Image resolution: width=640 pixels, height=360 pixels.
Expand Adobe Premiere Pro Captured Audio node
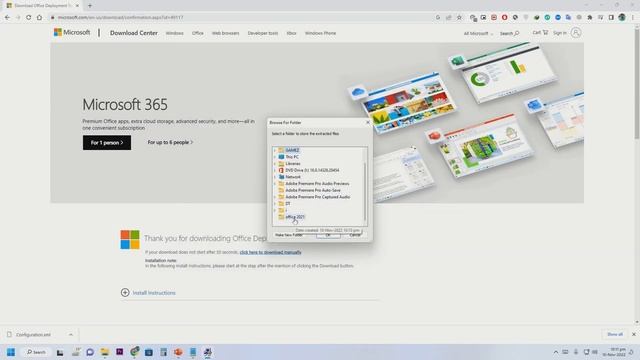click(x=275, y=197)
